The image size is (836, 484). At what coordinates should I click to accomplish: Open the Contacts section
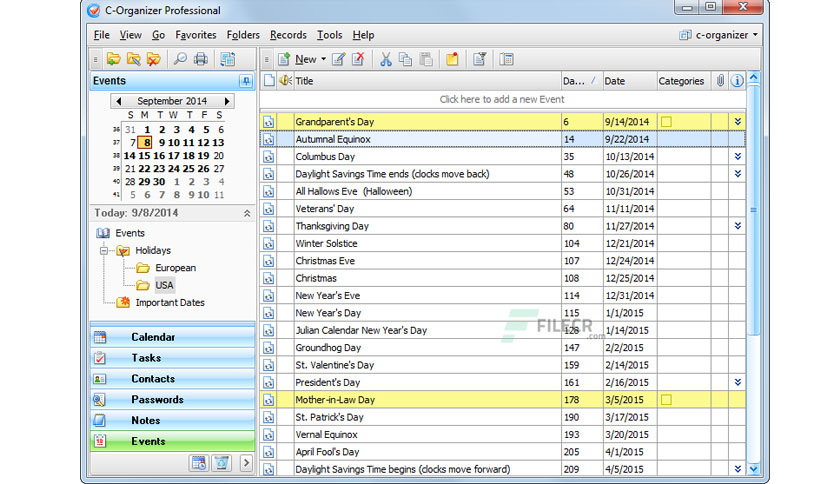(x=172, y=378)
